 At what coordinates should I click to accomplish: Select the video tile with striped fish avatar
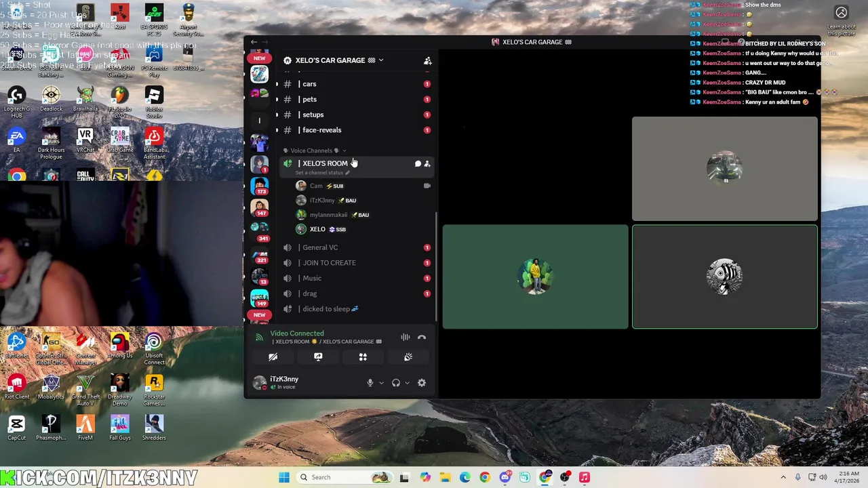pos(725,277)
